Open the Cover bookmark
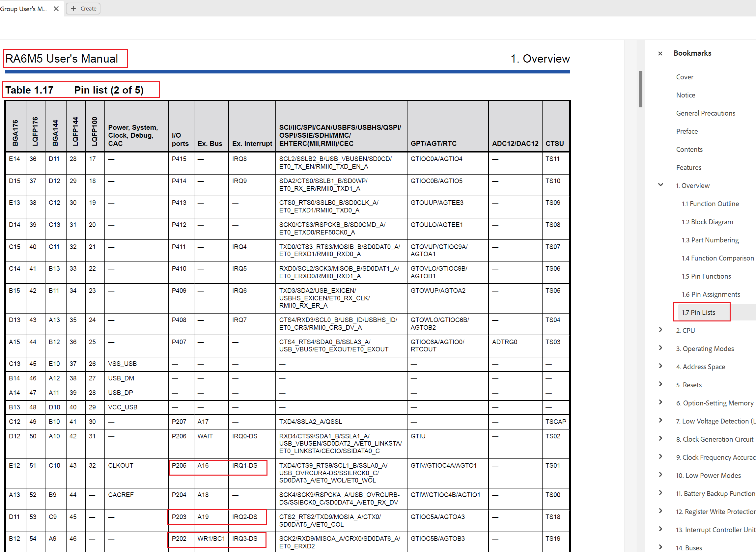The width and height of the screenshot is (756, 552). [685, 77]
